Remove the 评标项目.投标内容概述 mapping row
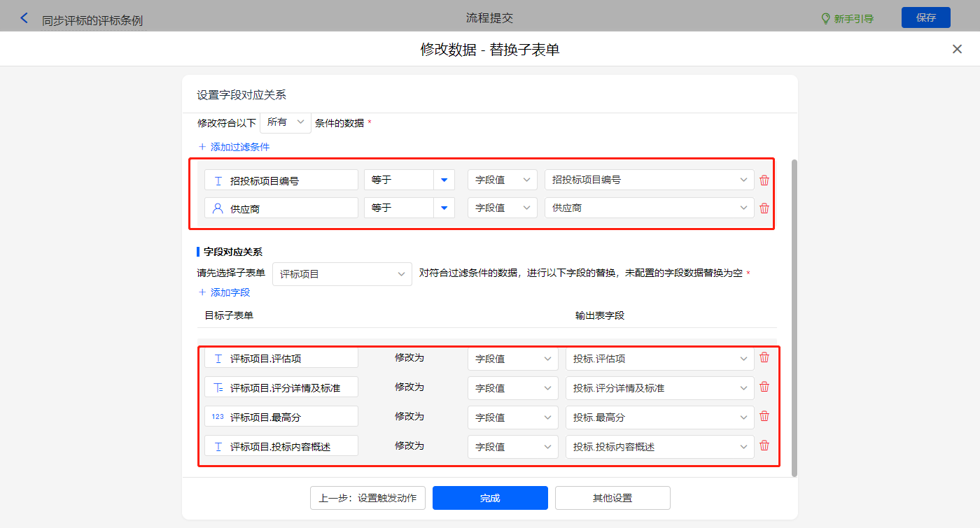This screenshot has width=980, height=528. click(x=764, y=445)
